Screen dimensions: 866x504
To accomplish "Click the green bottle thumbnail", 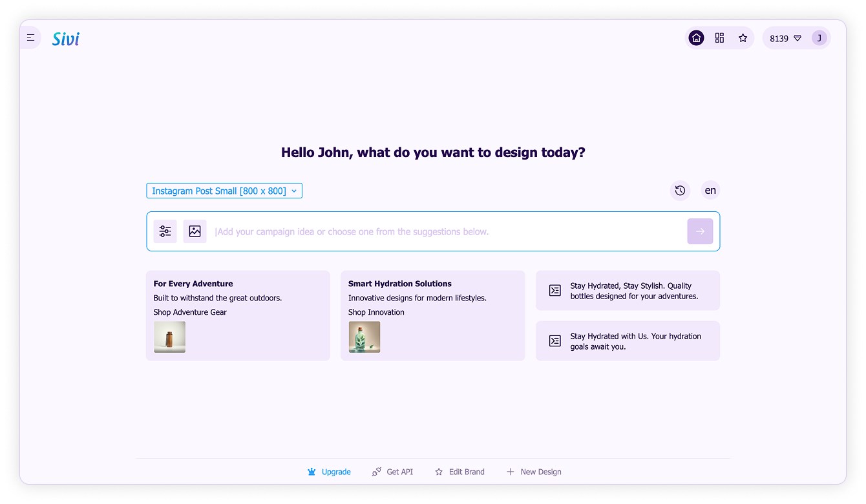I will point(364,337).
